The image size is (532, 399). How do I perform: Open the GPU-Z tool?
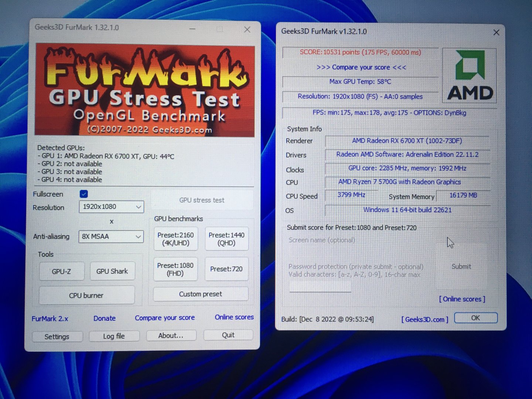(x=61, y=272)
